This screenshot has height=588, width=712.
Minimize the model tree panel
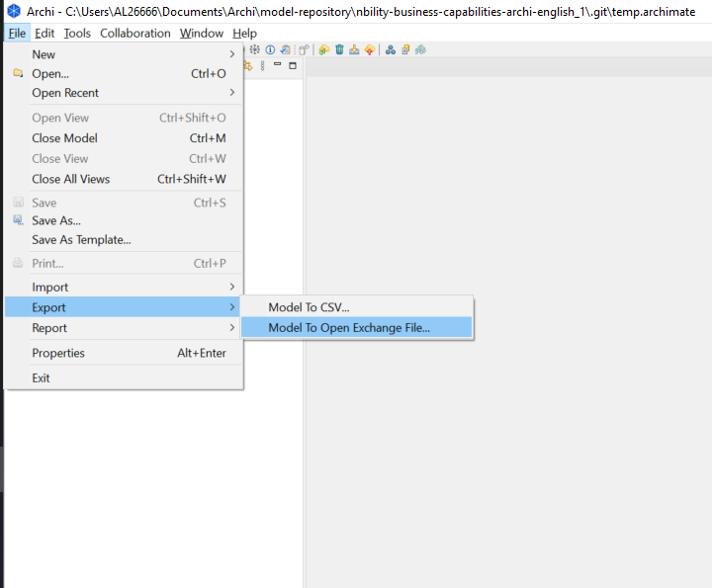[278, 65]
